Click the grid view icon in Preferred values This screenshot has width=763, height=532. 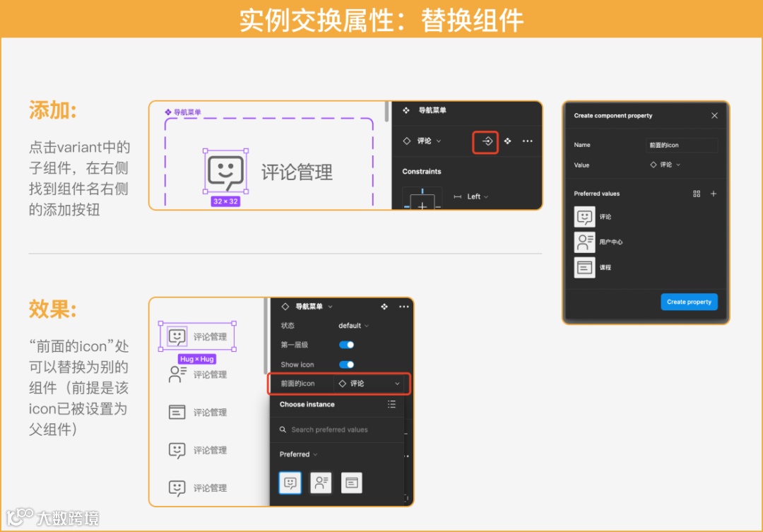click(x=697, y=194)
